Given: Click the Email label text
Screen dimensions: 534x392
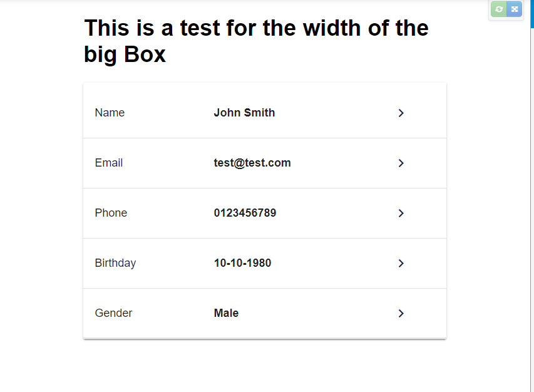Looking at the screenshot, I should point(109,163).
